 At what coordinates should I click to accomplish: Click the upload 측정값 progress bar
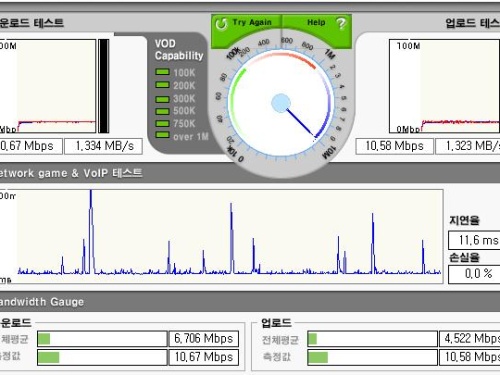372,357
